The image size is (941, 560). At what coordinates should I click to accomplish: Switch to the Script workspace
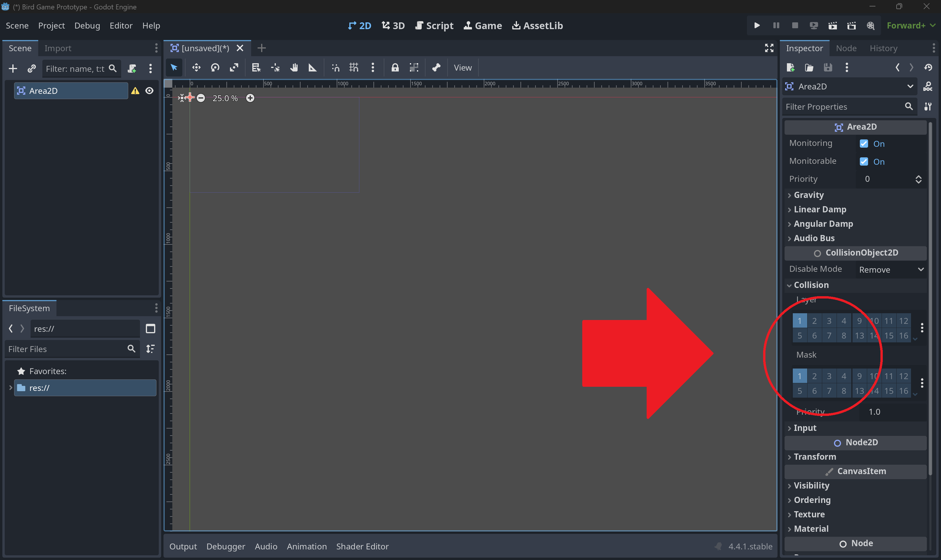point(434,25)
